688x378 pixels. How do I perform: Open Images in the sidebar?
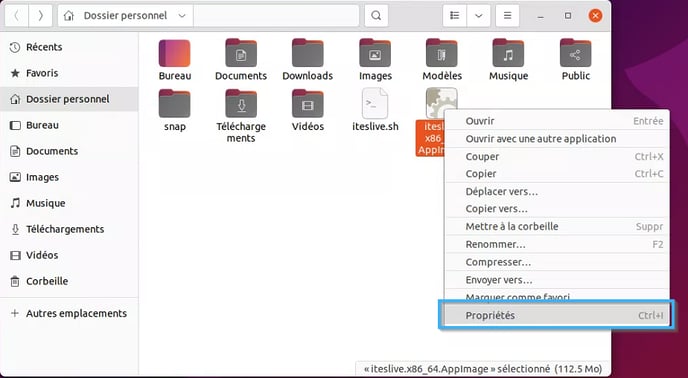pos(69,177)
